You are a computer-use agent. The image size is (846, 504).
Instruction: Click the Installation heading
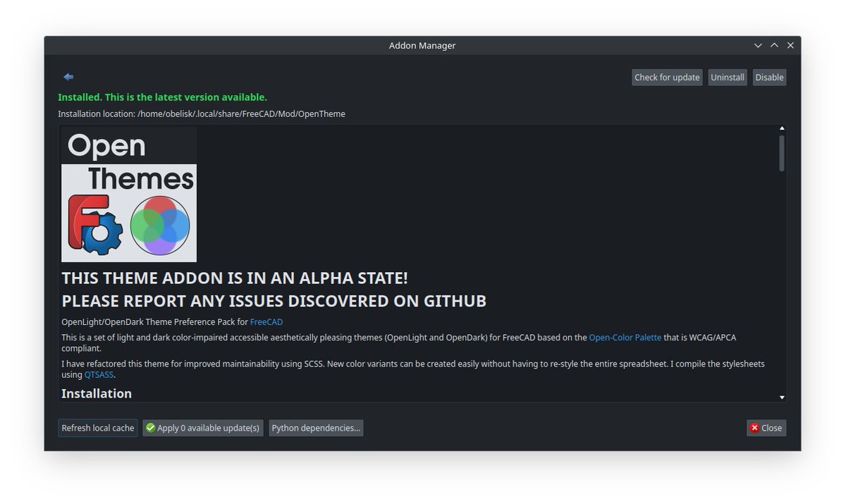point(97,393)
